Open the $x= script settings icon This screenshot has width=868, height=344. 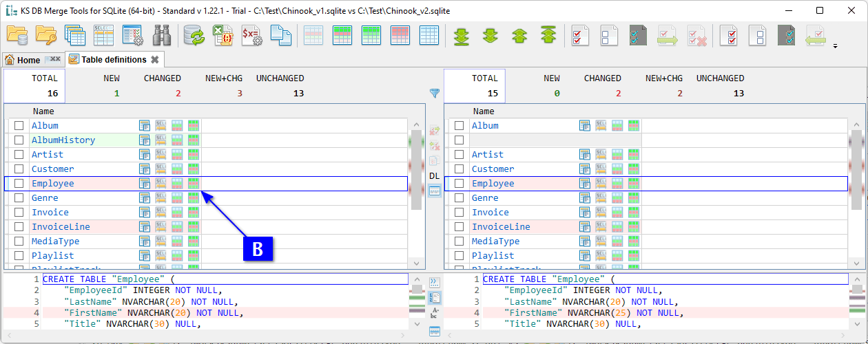point(251,34)
